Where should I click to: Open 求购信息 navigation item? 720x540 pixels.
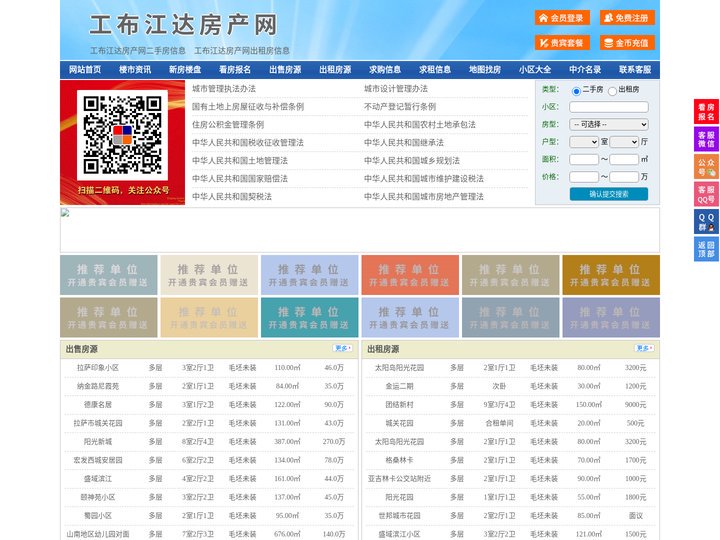click(385, 69)
